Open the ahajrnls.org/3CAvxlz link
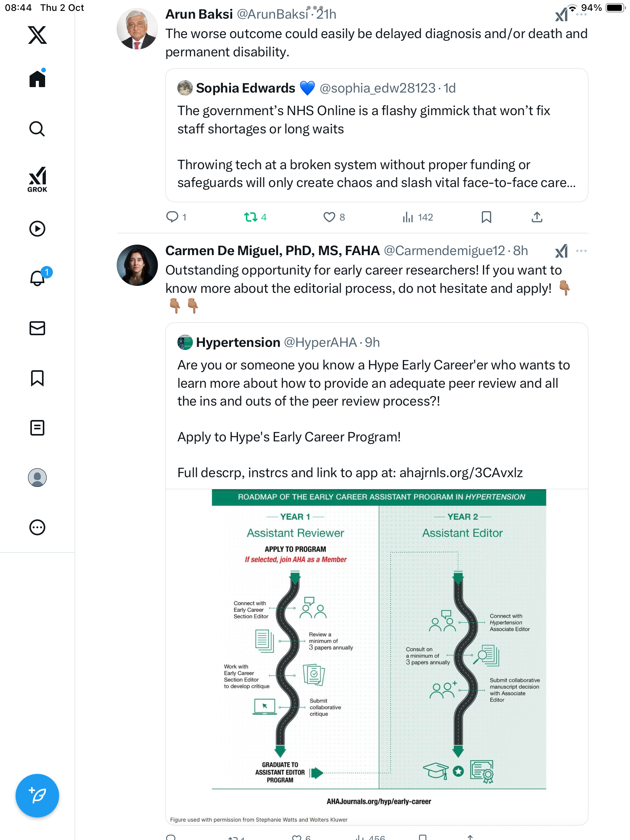 coord(461,472)
